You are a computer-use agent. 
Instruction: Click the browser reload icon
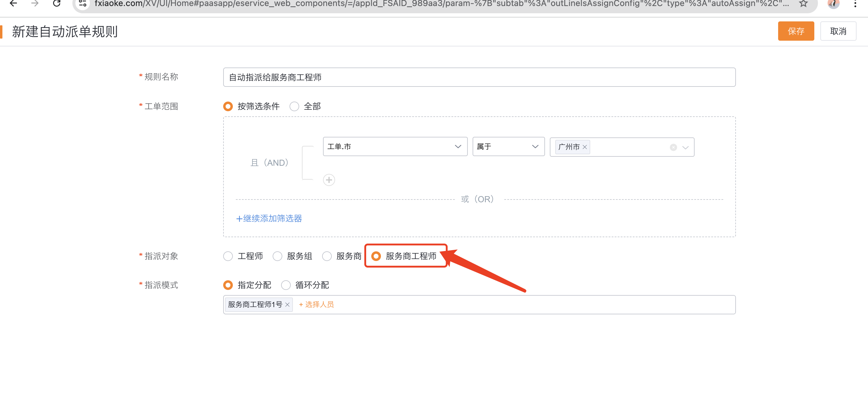coord(57,3)
